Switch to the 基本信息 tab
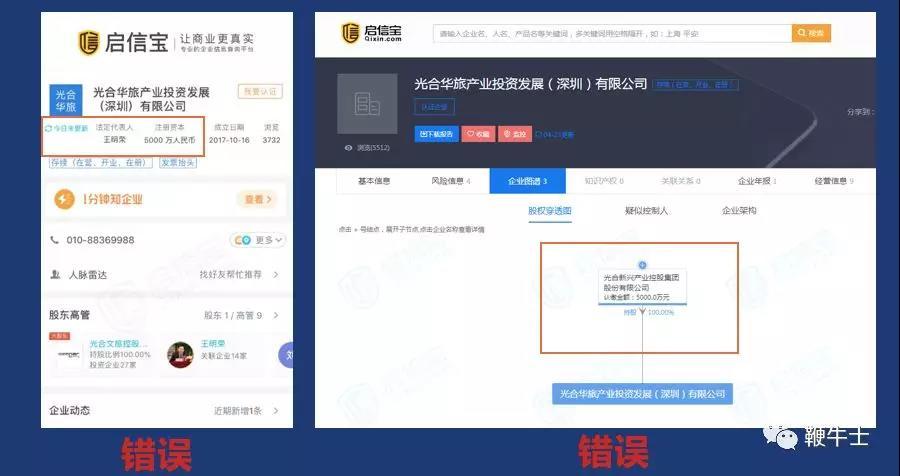 tap(374, 181)
